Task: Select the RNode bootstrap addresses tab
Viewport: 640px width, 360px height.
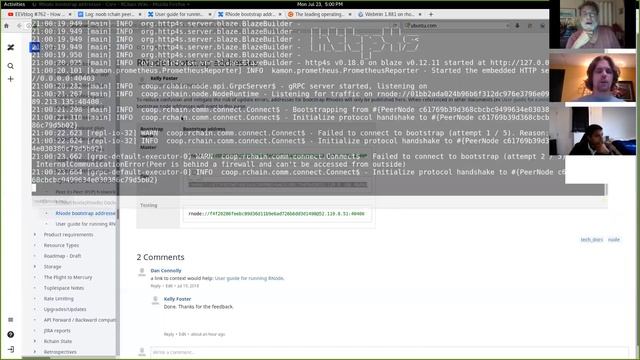Action: [249, 14]
